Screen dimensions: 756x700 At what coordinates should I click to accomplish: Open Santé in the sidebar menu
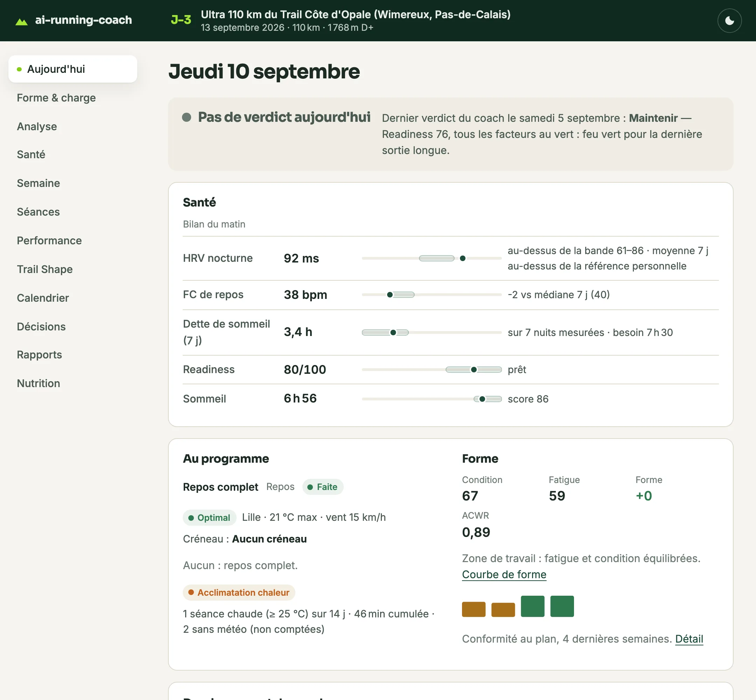point(31,155)
